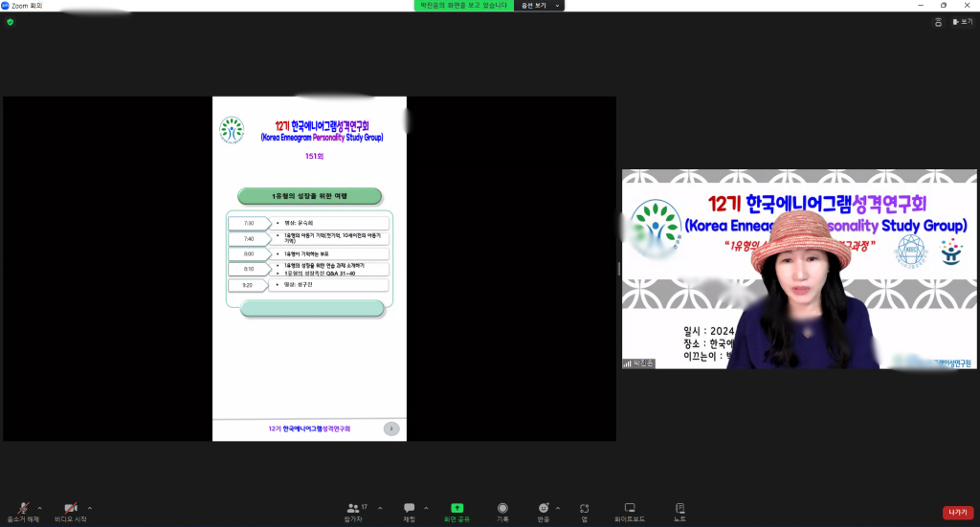980x527 pixels.
Task: Open the chat panel (채팅)
Action: tap(410, 512)
